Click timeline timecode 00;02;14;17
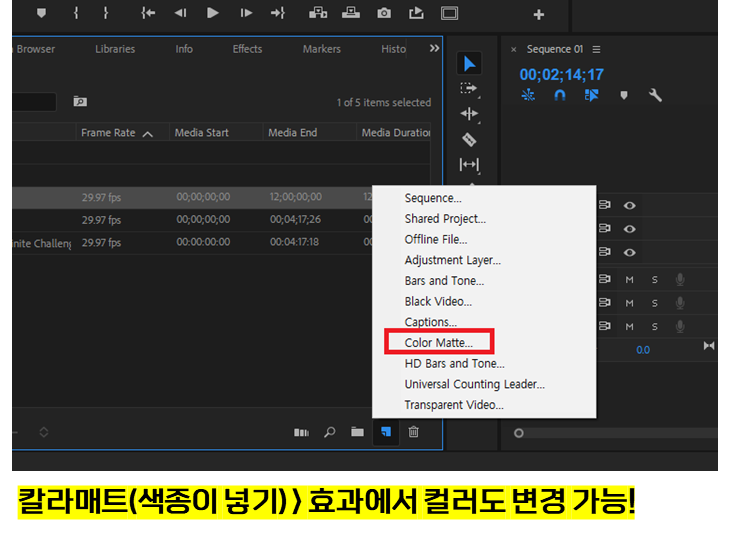This screenshot has height=537, width=743. [562, 74]
